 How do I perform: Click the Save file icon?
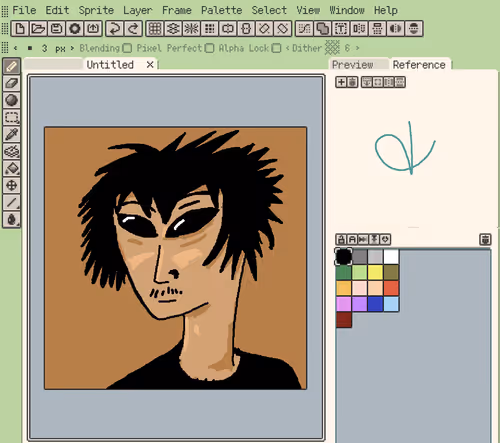[56, 29]
